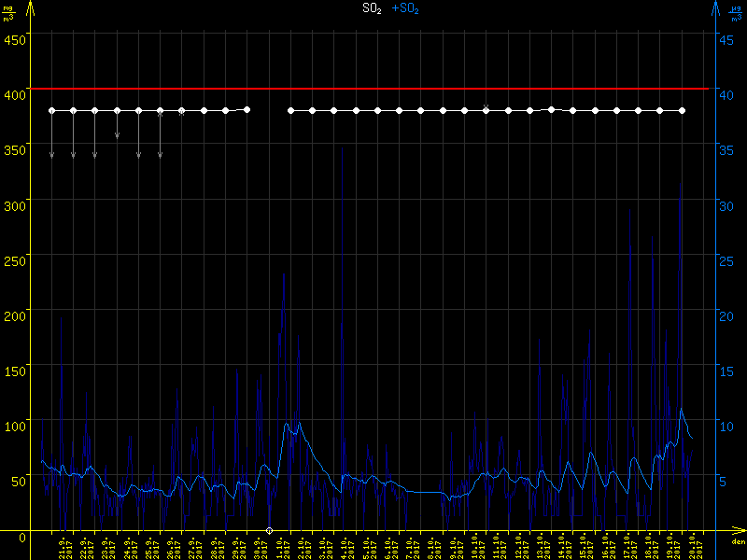Select the 1.10.2017 date label
The image size is (747, 560).
click(x=280, y=547)
